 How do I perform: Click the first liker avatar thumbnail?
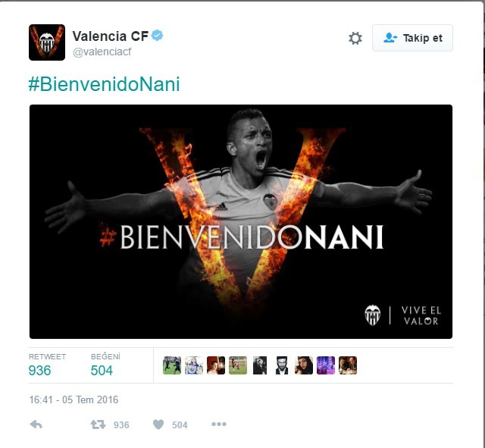(172, 365)
